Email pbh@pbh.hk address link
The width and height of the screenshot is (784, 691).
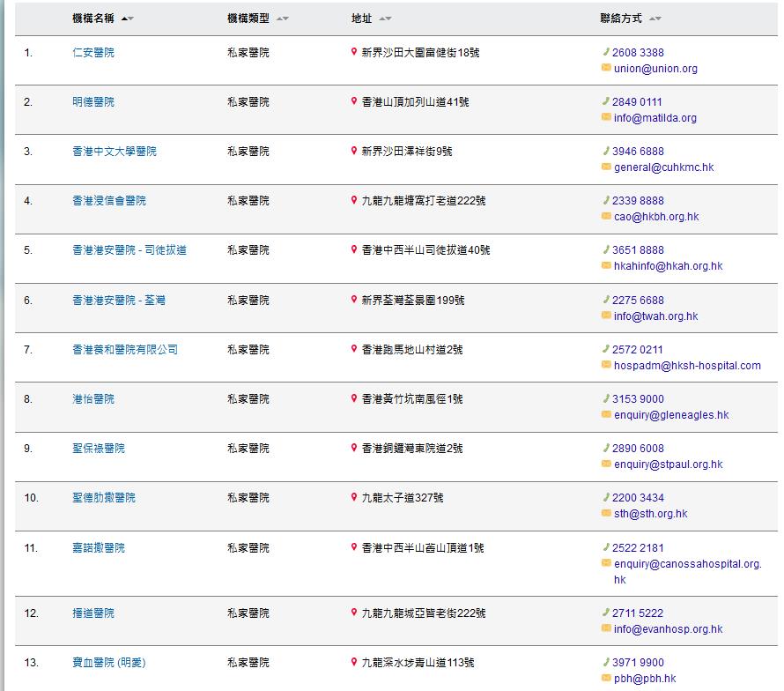645,679
